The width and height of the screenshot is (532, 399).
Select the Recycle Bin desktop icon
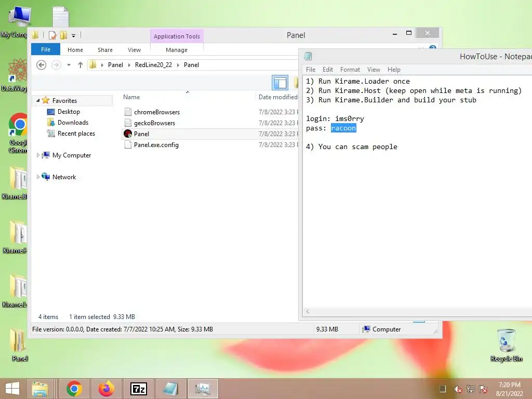[x=506, y=345]
